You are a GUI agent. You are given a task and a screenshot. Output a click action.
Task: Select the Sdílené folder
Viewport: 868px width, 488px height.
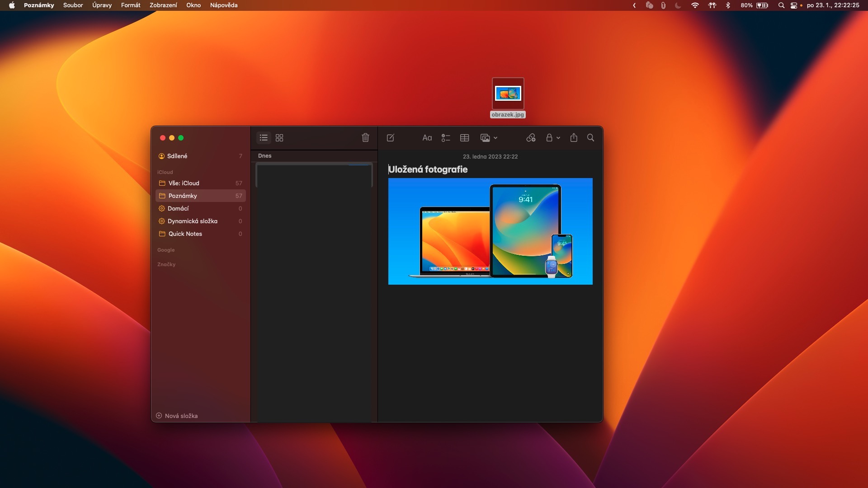[x=177, y=156]
